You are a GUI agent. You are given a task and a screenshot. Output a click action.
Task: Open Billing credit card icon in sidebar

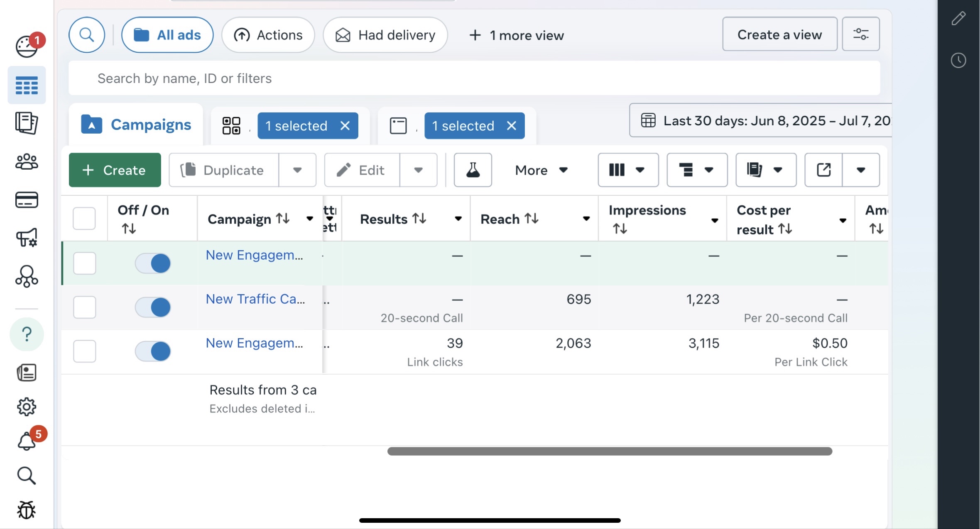coord(27,200)
